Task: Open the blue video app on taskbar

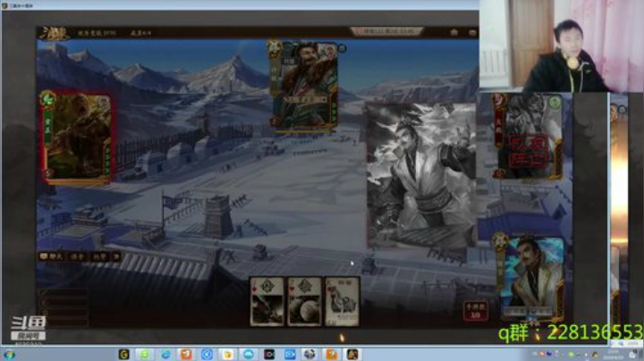Action: [290, 354]
